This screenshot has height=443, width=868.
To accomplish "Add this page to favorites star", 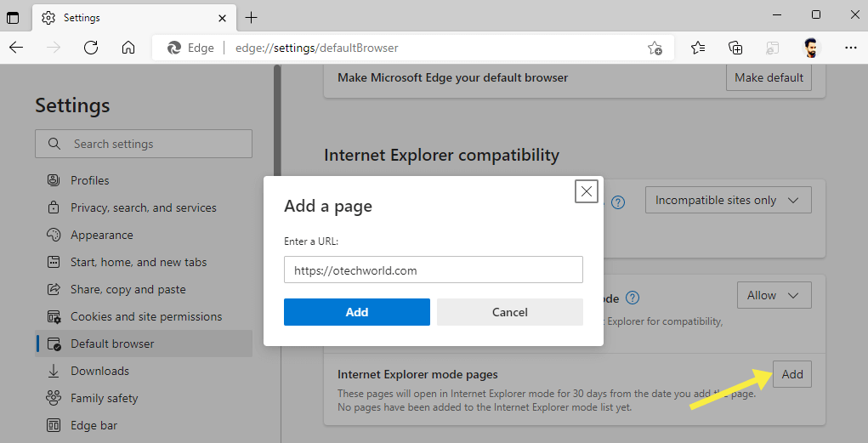I will coord(655,48).
